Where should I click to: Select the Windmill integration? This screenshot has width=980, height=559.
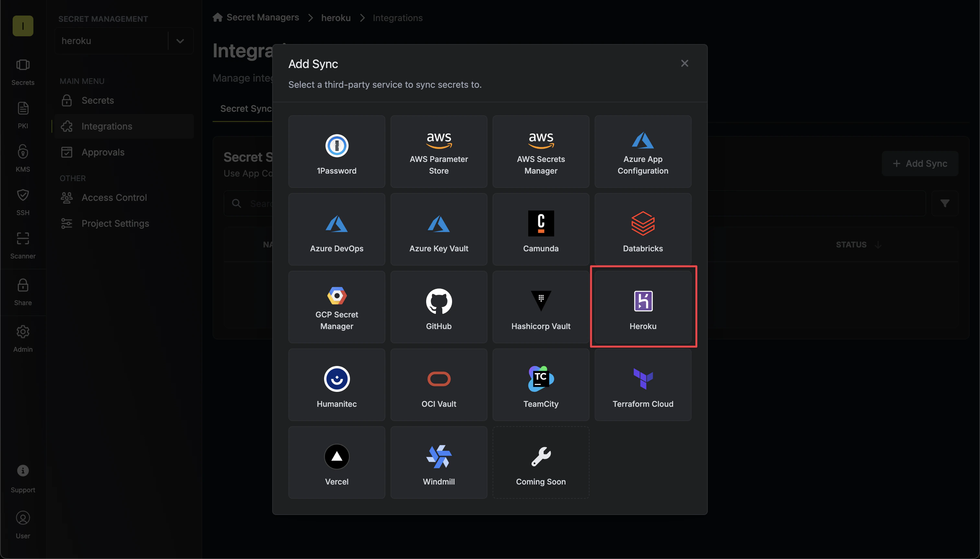[439, 462]
